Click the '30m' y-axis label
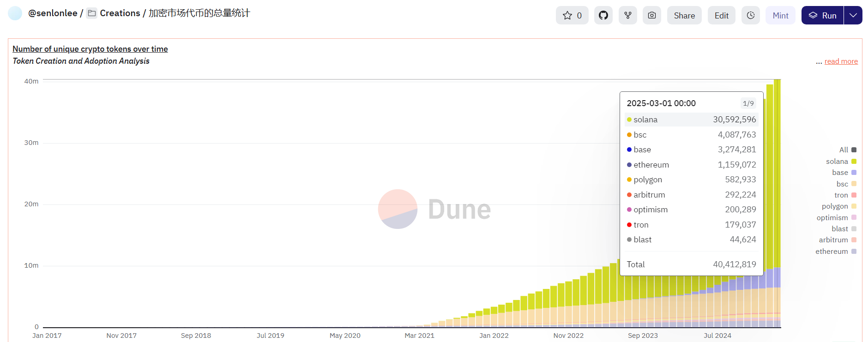 [x=31, y=143]
